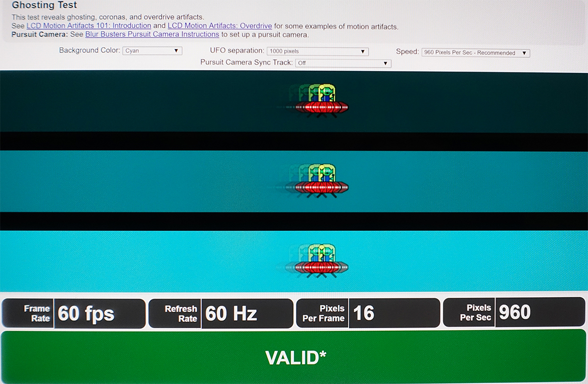Click the UFO separation label

(x=237, y=51)
